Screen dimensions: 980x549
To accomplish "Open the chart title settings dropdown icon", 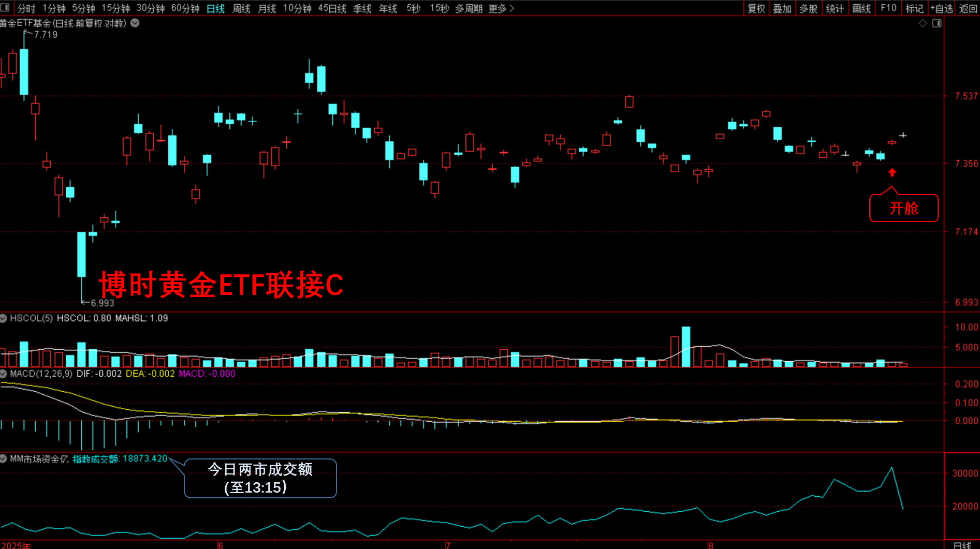I will (x=135, y=23).
